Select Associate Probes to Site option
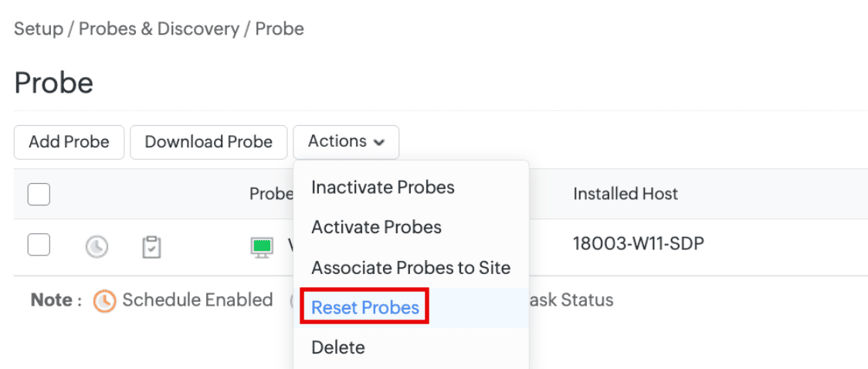This screenshot has width=868, height=369. point(411,268)
